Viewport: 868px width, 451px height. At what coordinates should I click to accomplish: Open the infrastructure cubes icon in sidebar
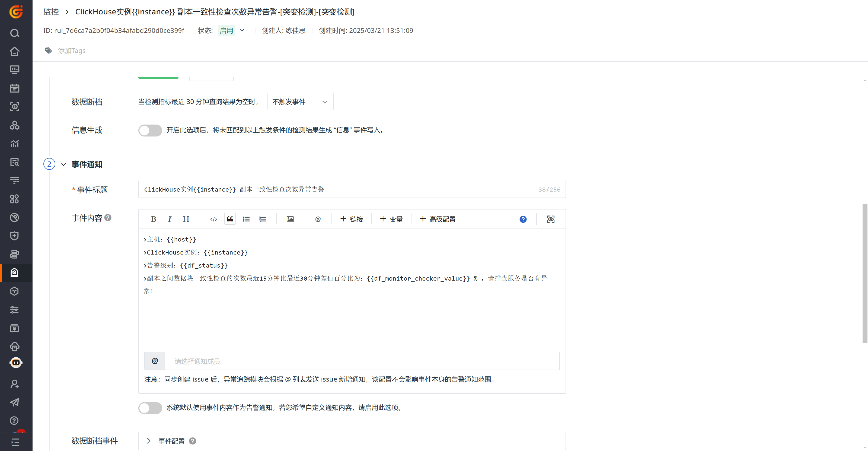point(14,125)
